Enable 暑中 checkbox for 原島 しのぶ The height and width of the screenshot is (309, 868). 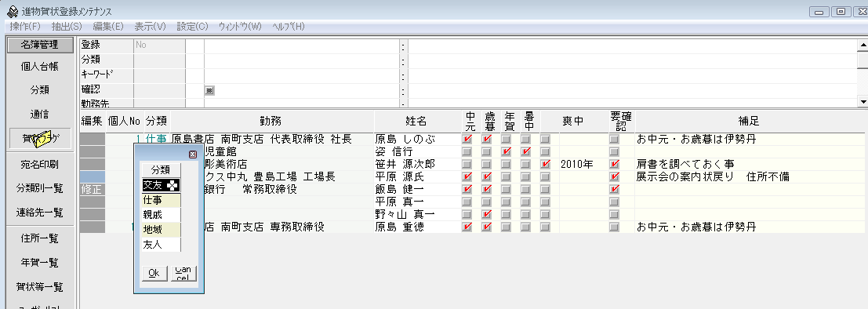coord(526,139)
